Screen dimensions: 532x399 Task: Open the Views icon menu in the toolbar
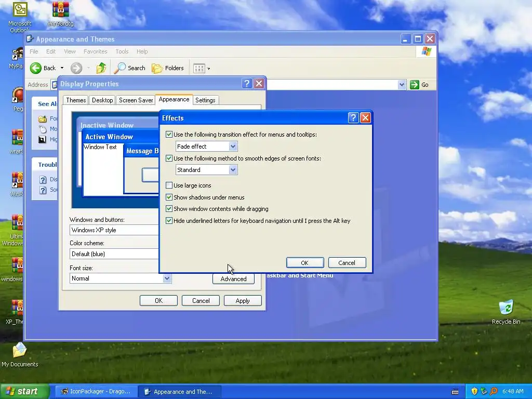pyautogui.click(x=199, y=69)
